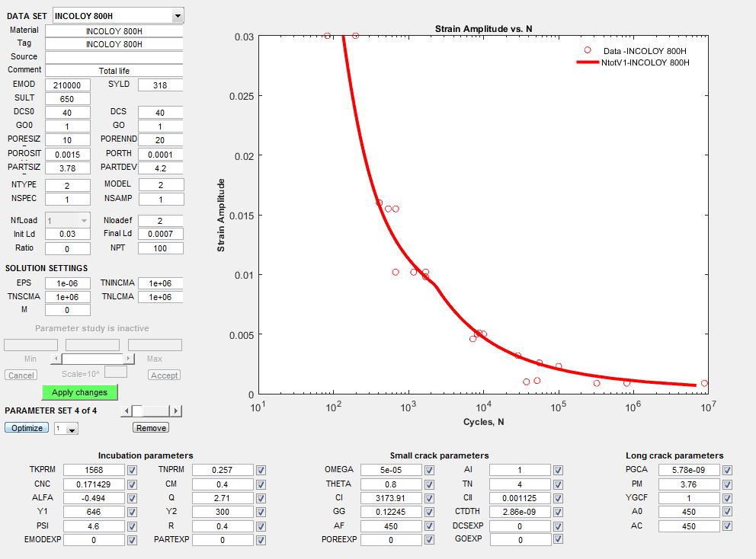Toggle the PGCA checkbox
Screen dimensions: 756x559
pyautogui.click(x=727, y=470)
